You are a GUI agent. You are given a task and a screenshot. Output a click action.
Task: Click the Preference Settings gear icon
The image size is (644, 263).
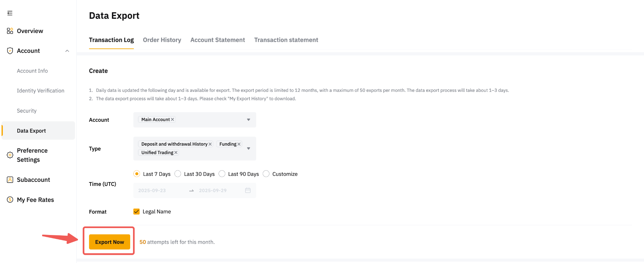pos(10,155)
